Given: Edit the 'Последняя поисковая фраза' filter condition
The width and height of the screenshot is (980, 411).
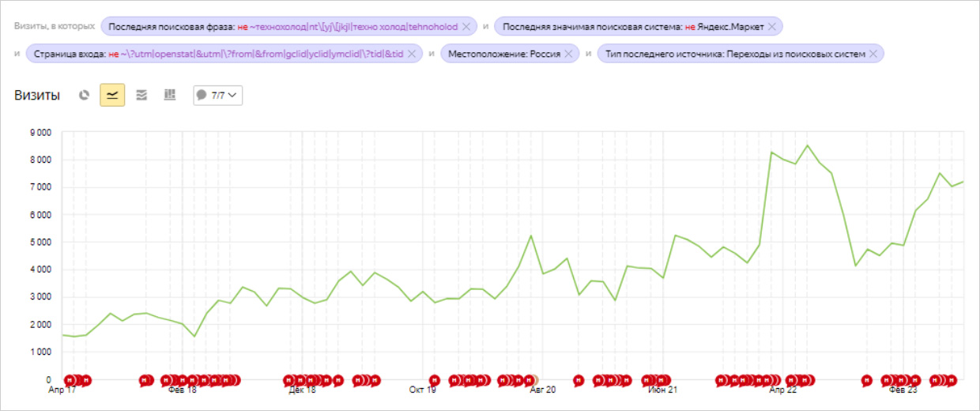Looking at the screenshot, I should (282, 27).
